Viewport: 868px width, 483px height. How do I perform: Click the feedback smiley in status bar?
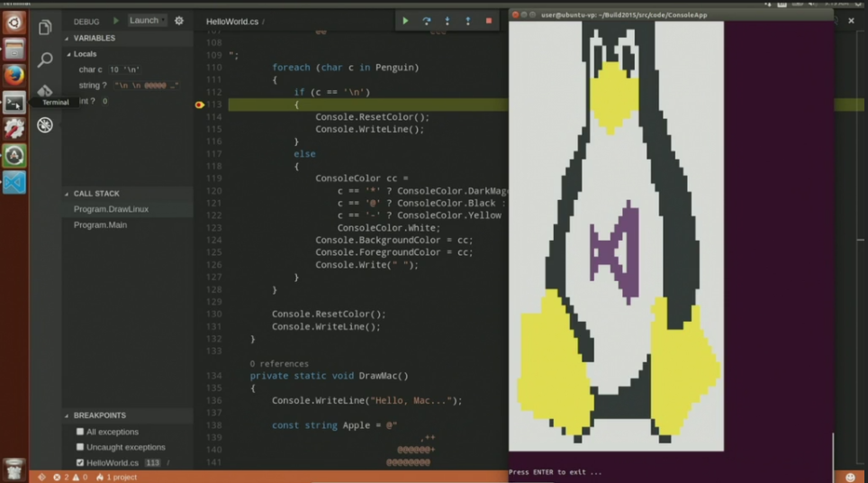pos(850,477)
